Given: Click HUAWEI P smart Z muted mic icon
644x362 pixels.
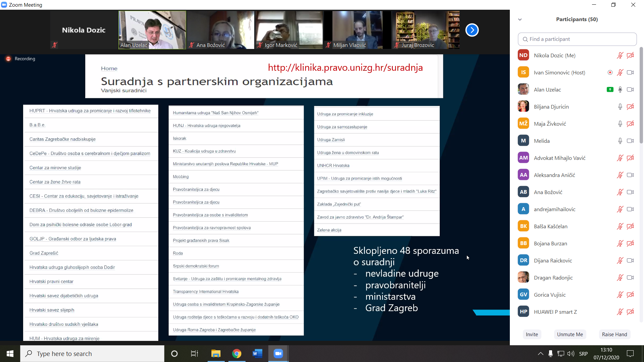Looking at the screenshot, I should tap(620, 312).
